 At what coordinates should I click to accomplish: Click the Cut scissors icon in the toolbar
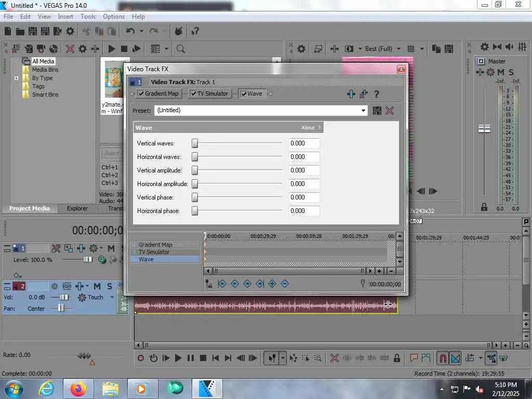pos(87,32)
